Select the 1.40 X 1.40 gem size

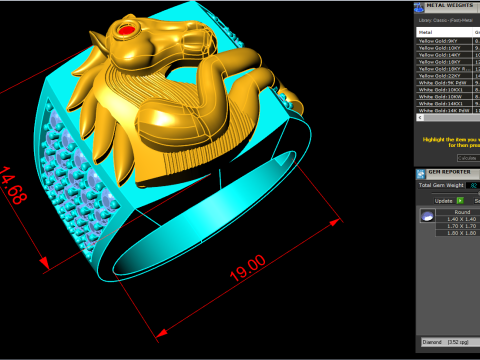coord(458,219)
